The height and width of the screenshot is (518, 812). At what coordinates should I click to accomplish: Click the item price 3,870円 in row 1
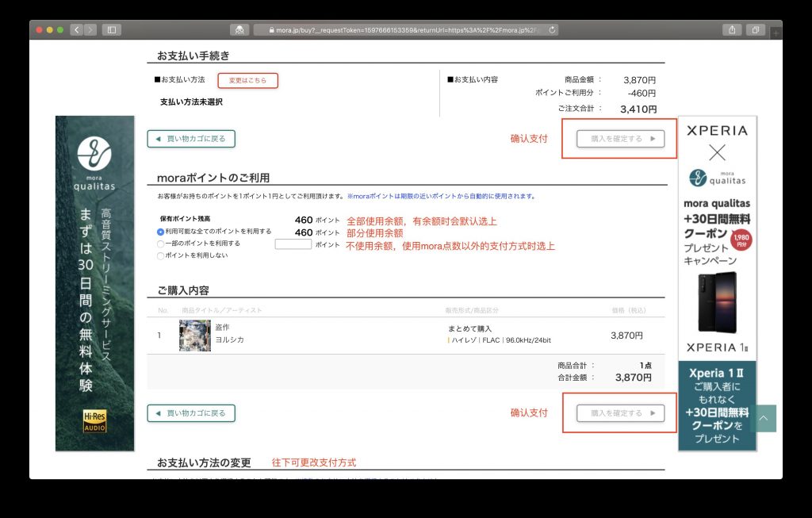pos(626,336)
